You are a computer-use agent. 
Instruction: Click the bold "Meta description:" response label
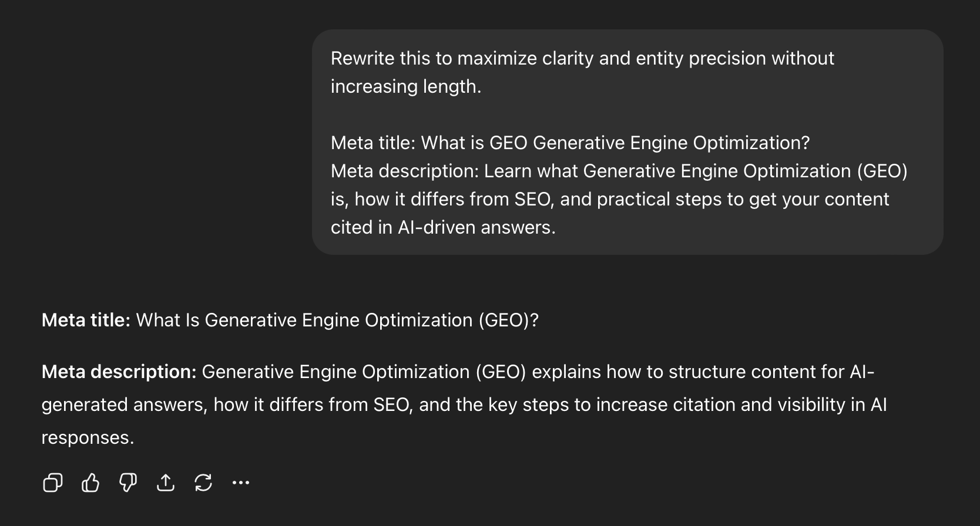click(119, 372)
